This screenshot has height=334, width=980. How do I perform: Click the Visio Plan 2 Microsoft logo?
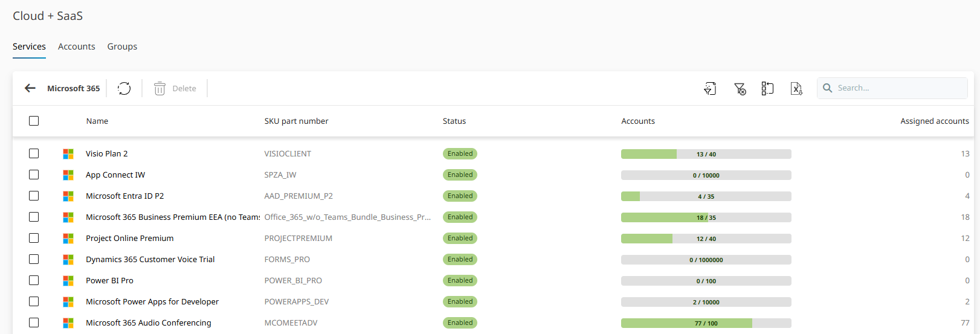(x=68, y=154)
